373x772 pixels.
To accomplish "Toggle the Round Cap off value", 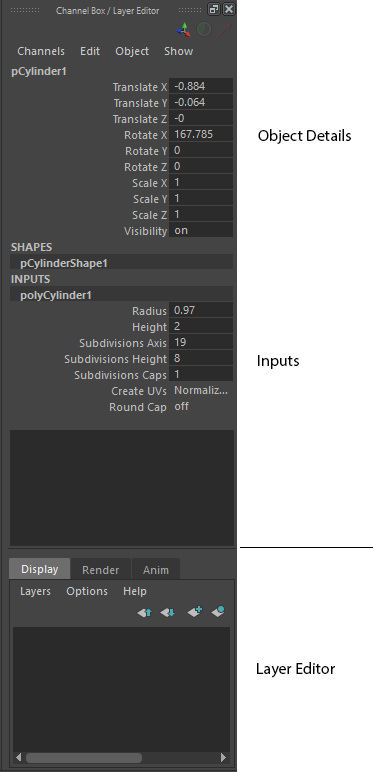I will point(181,406).
